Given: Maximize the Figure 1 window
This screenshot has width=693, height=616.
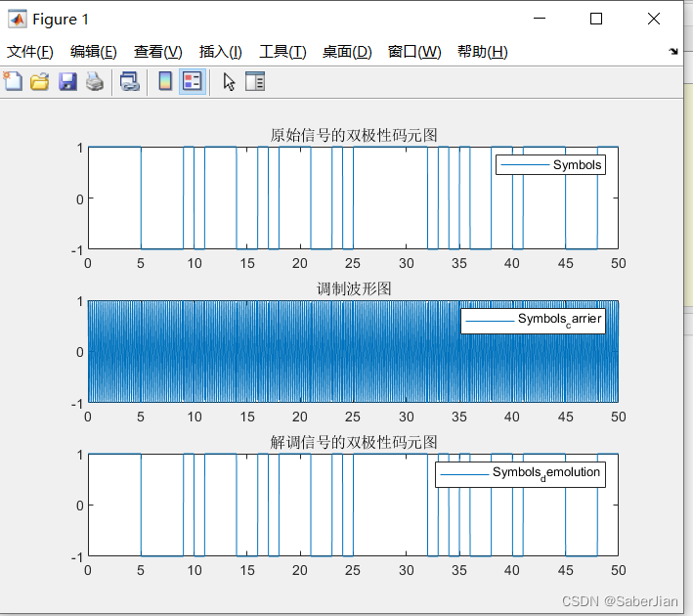Looking at the screenshot, I should click(596, 19).
